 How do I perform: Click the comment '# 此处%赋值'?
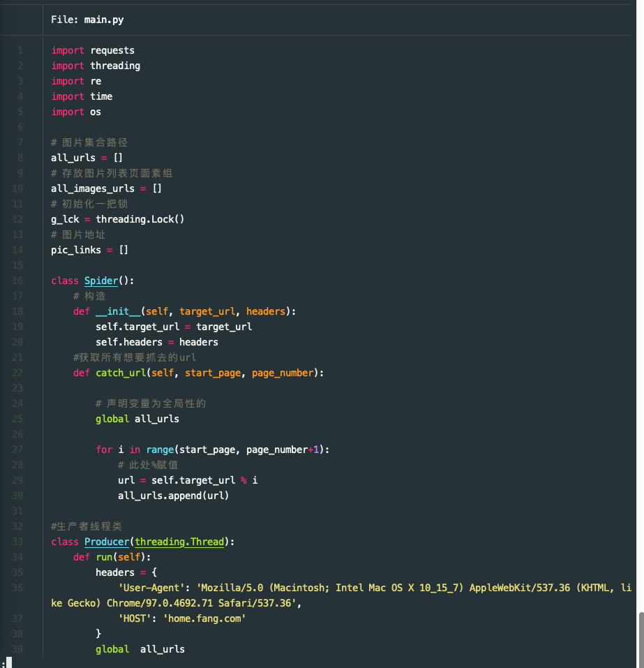click(x=148, y=465)
